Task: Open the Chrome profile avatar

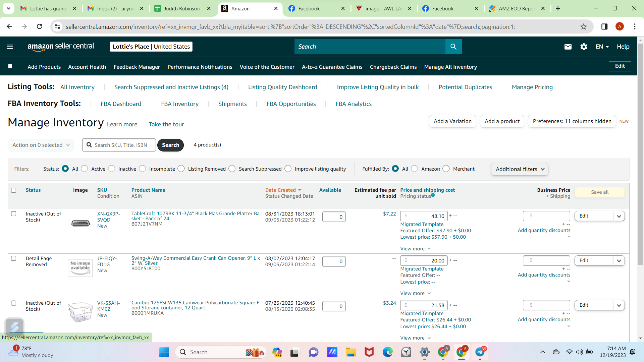Action: [620, 26]
